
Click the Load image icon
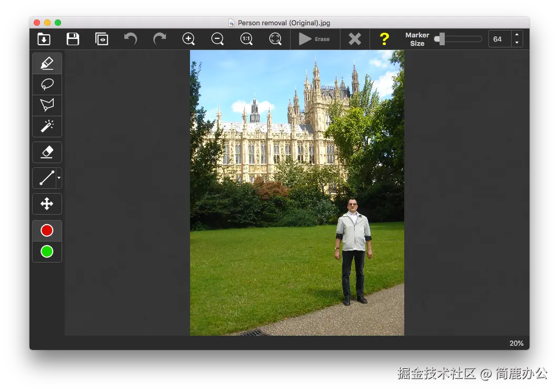pyautogui.click(x=44, y=39)
